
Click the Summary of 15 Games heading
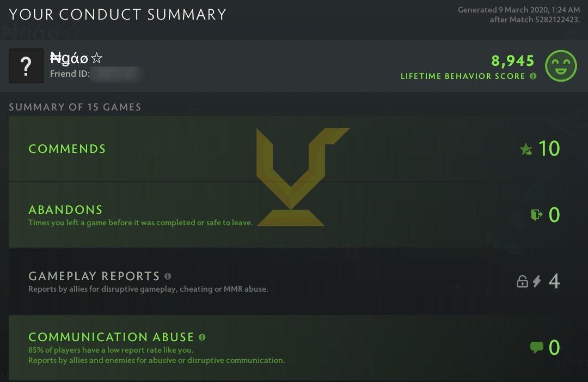75,107
